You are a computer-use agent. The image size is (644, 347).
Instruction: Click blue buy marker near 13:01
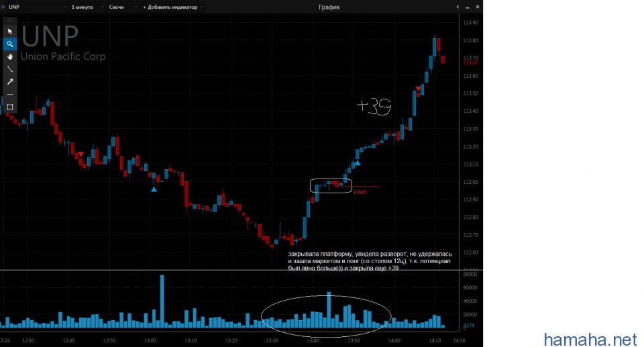coord(154,189)
